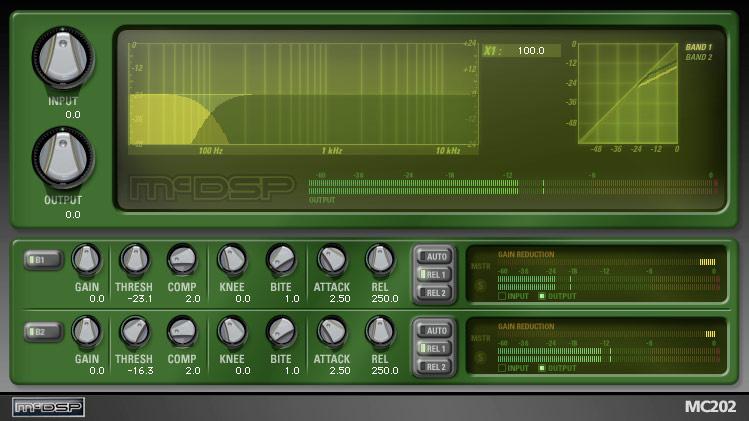
Task: Enable AUTO release for Band 2
Action: pos(434,331)
